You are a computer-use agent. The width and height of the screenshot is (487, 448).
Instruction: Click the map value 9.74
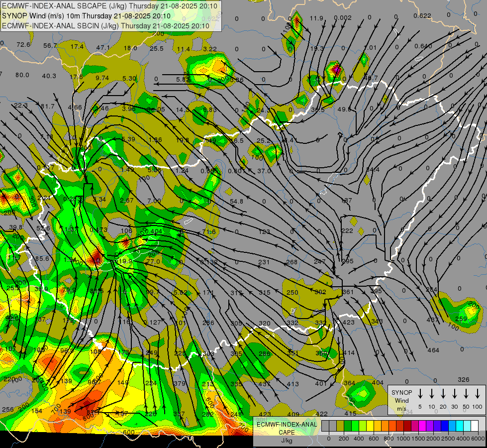point(102,78)
